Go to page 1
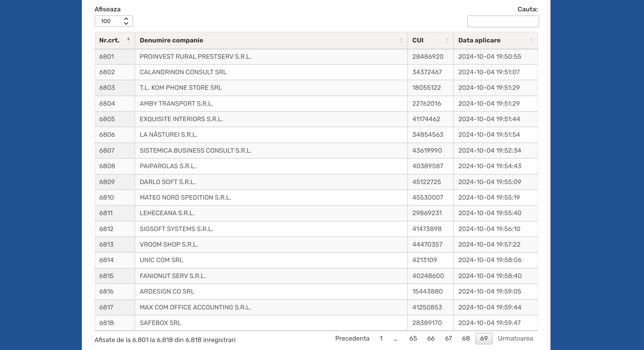This screenshot has height=350, width=644. click(x=381, y=339)
